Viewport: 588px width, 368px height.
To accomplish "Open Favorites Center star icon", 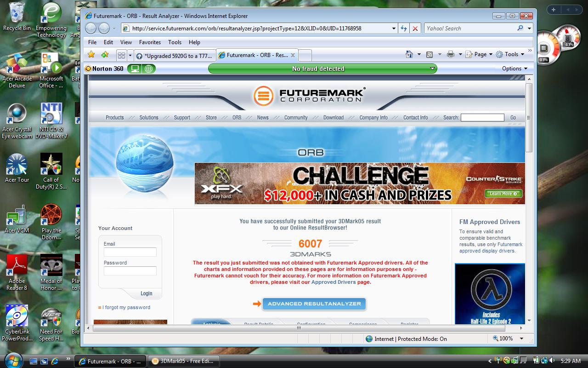I will pyautogui.click(x=91, y=54).
